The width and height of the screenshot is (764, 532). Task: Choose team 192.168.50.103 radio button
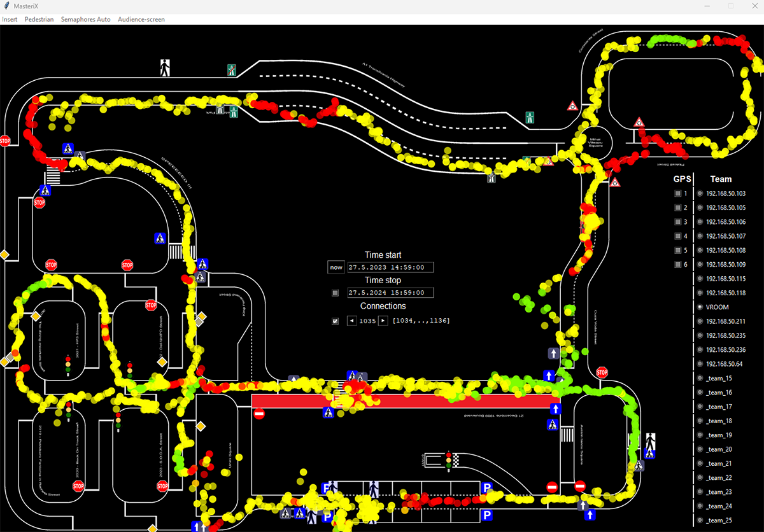(700, 193)
